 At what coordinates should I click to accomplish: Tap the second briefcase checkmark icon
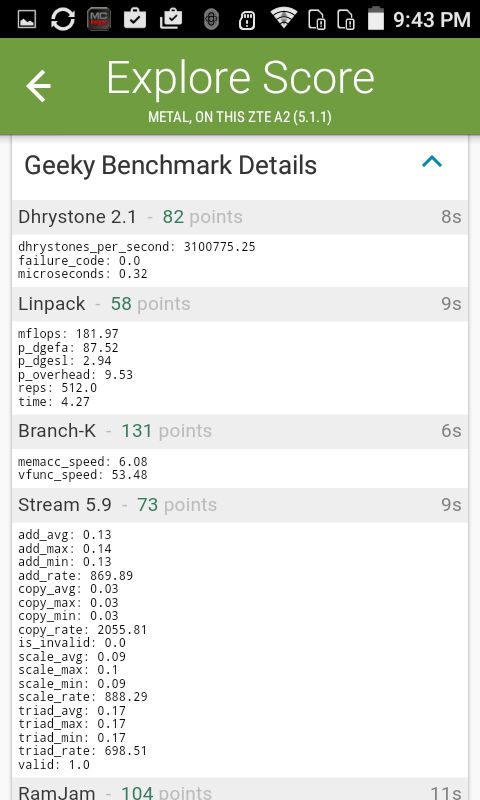pyautogui.click(x=171, y=19)
